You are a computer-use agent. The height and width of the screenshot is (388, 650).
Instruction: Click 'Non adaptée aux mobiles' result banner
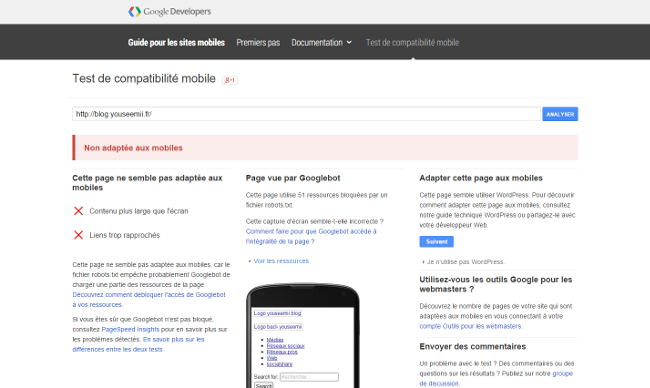point(325,148)
